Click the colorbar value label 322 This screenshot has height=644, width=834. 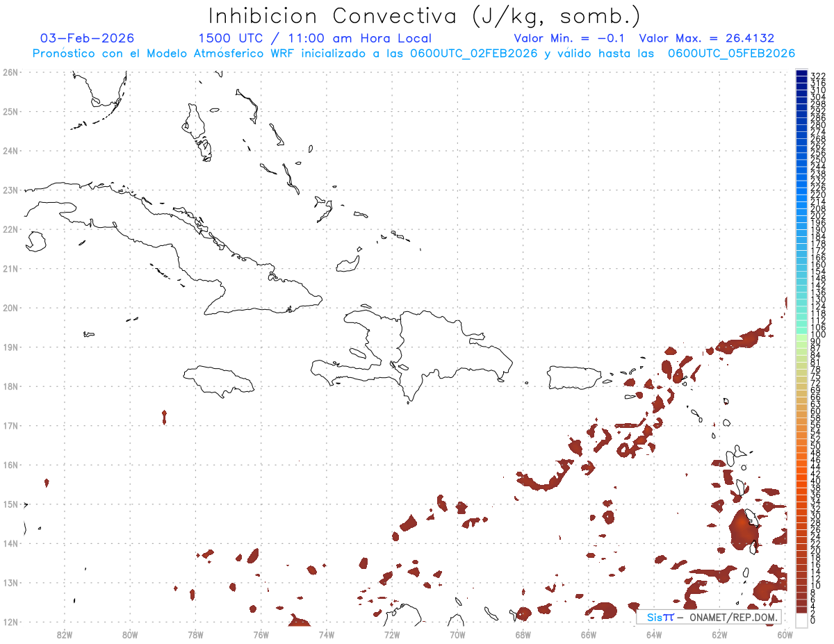coord(818,75)
